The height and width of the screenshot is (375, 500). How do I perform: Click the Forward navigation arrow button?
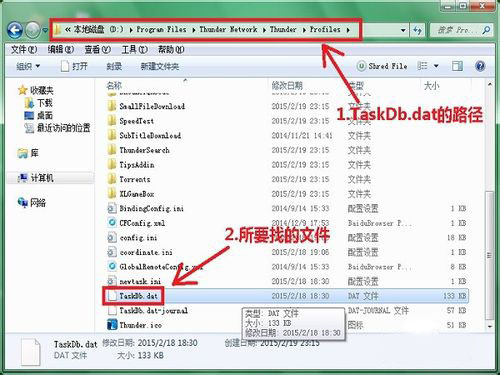click(33, 30)
